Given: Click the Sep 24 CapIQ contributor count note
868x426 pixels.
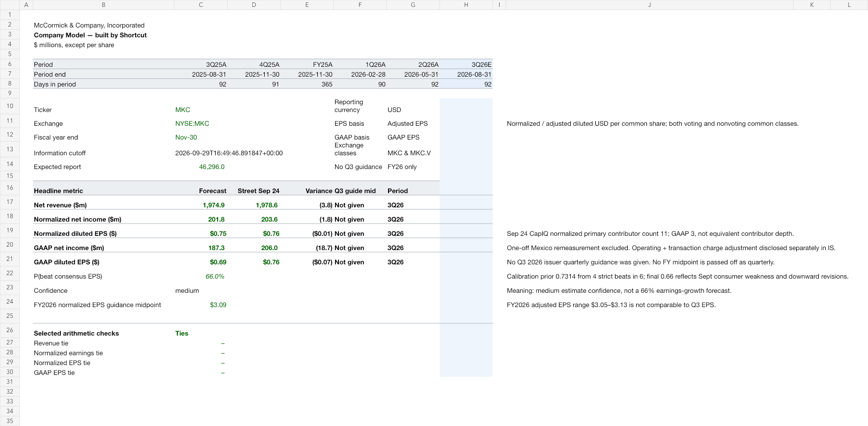Looking at the screenshot, I should (x=650, y=234).
